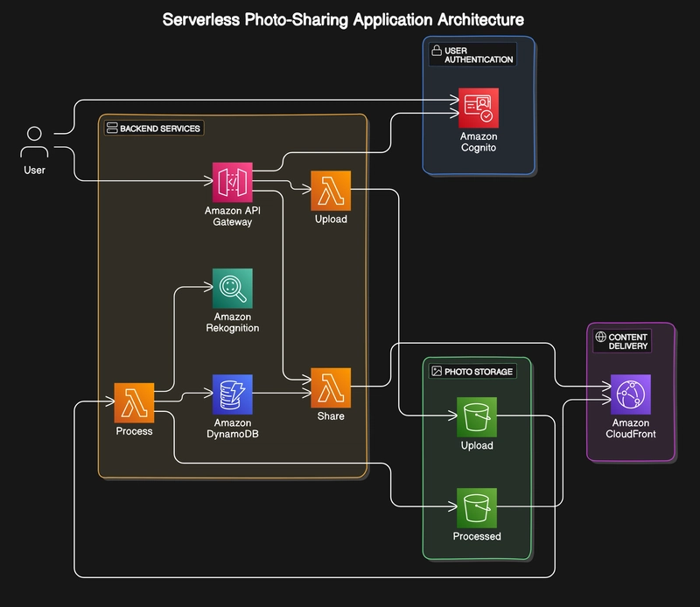
Task: Select the Amazon DynamoDB icon
Action: [232, 394]
